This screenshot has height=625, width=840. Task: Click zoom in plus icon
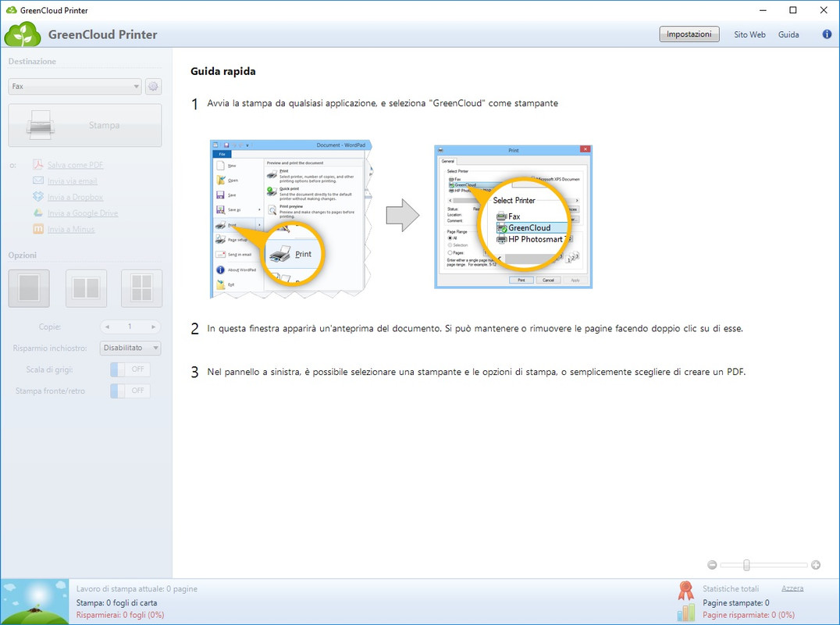(x=816, y=565)
